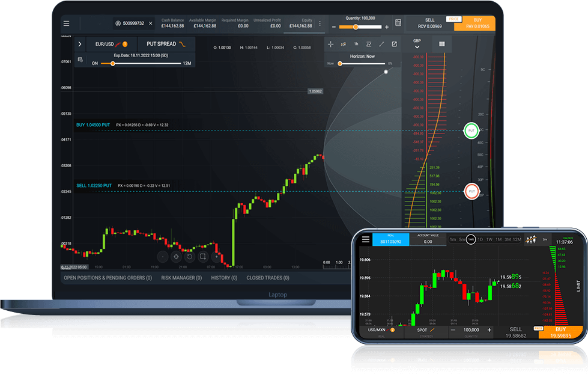
Task: Click BUY PAY 0.01065 on laptop
Action: pyautogui.click(x=477, y=23)
